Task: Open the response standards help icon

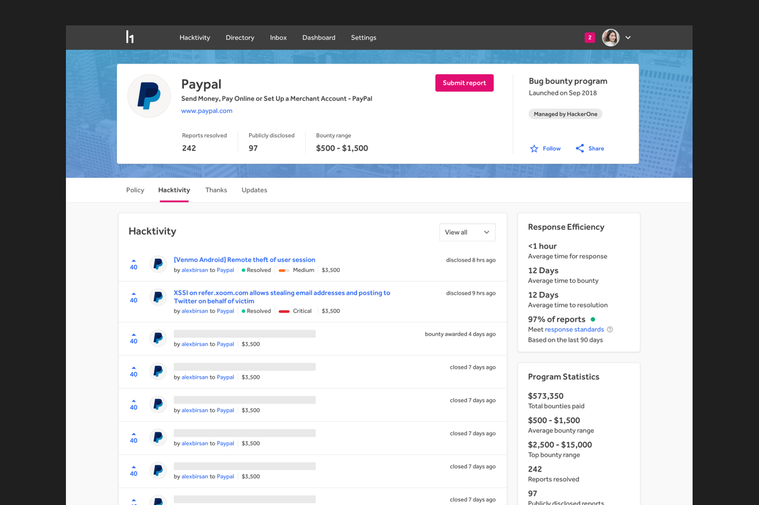Action: (610, 329)
